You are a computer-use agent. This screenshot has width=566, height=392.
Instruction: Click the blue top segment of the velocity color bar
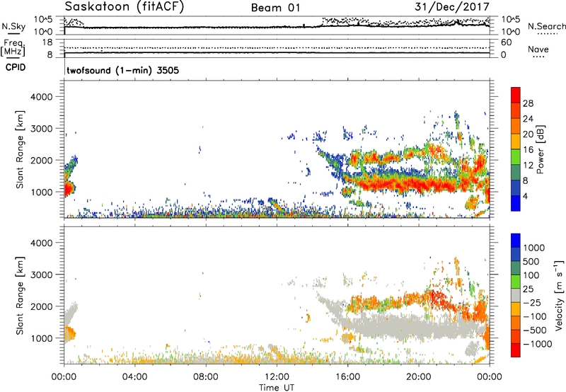(x=516, y=241)
